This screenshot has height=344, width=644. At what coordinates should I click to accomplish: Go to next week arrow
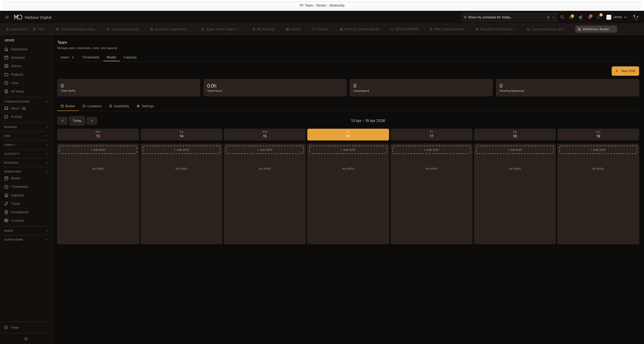point(92,121)
